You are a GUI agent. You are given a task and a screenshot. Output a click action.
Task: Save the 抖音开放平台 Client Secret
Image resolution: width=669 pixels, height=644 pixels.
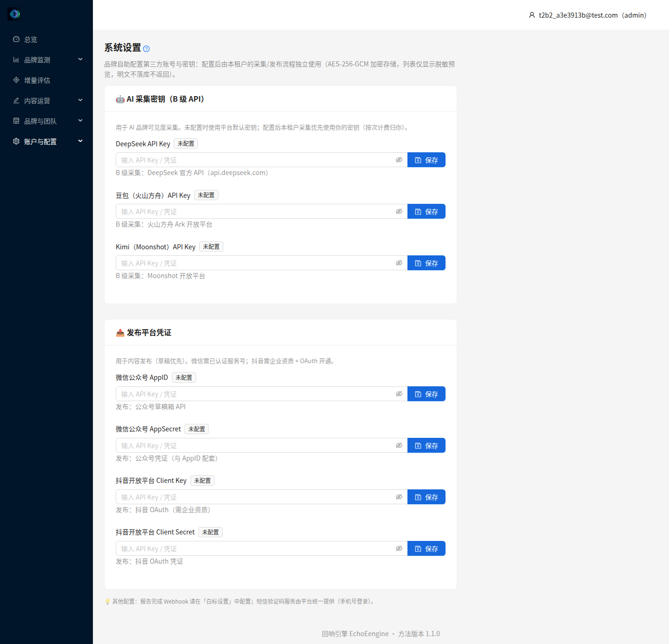(x=426, y=549)
